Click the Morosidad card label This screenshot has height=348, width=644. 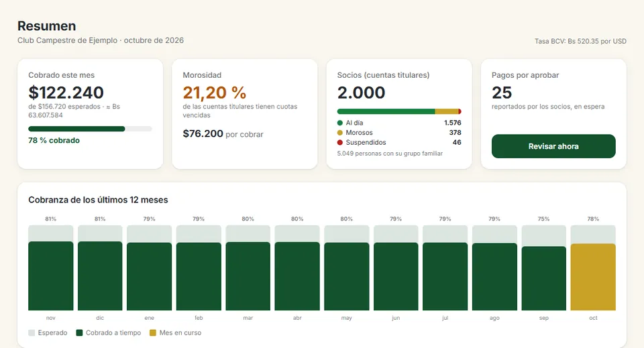[202, 75]
